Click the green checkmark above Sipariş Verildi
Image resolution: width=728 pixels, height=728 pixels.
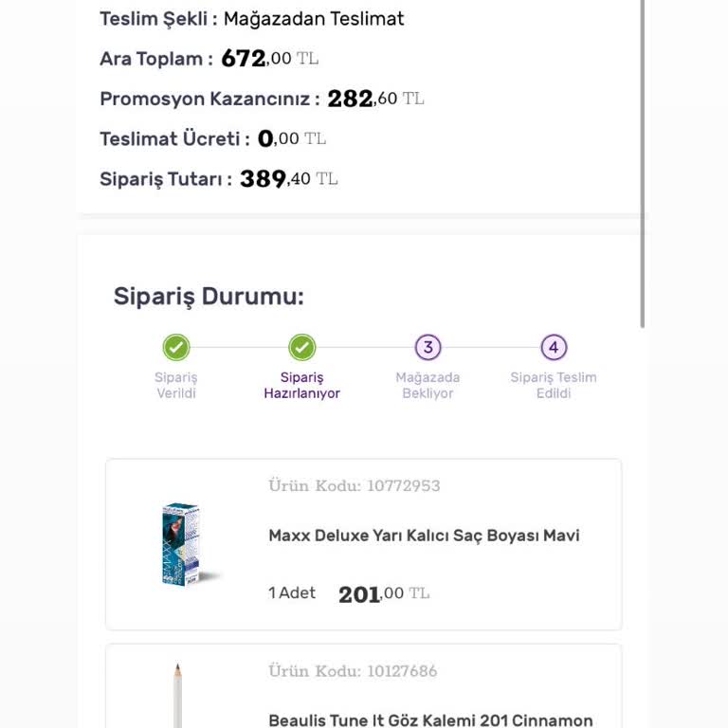pyautogui.click(x=176, y=348)
